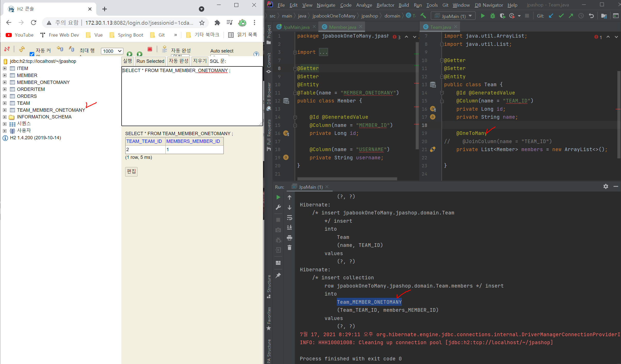Click the build hammer icon
The image size is (621, 364).
click(x=423, y=16)
